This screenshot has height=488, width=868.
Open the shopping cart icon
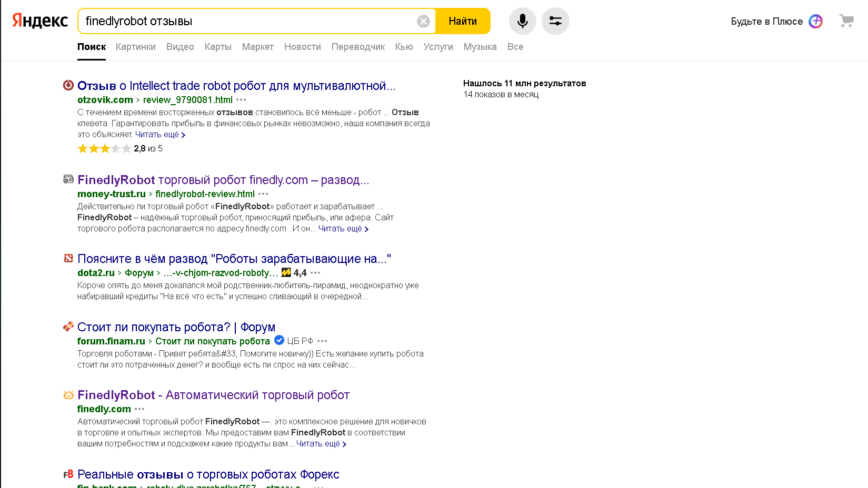click(846, 21)
